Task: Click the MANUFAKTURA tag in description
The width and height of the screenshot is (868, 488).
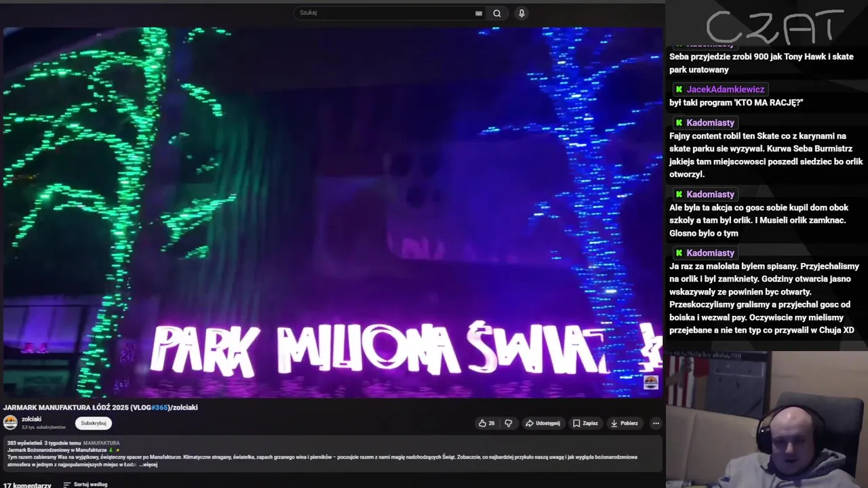Action: tap(101, 443)
